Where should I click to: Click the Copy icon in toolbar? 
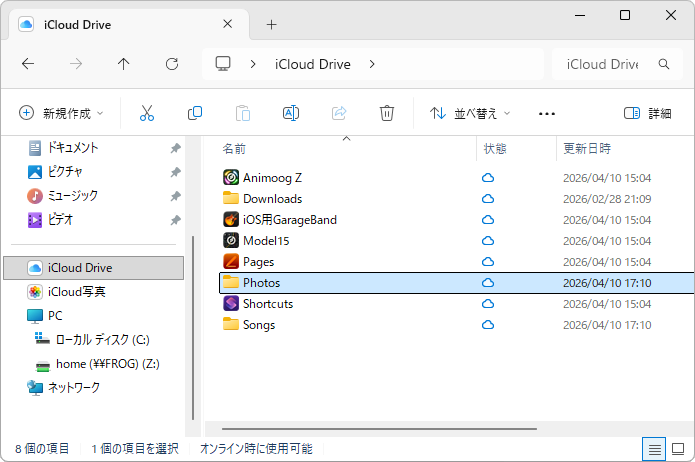click(195, 113)
